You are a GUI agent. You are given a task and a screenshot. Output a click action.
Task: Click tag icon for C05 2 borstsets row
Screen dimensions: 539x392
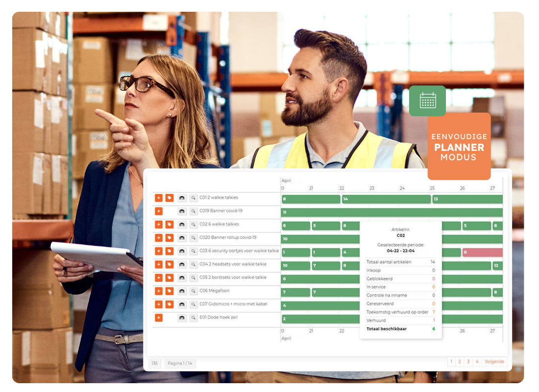point(169,278)
